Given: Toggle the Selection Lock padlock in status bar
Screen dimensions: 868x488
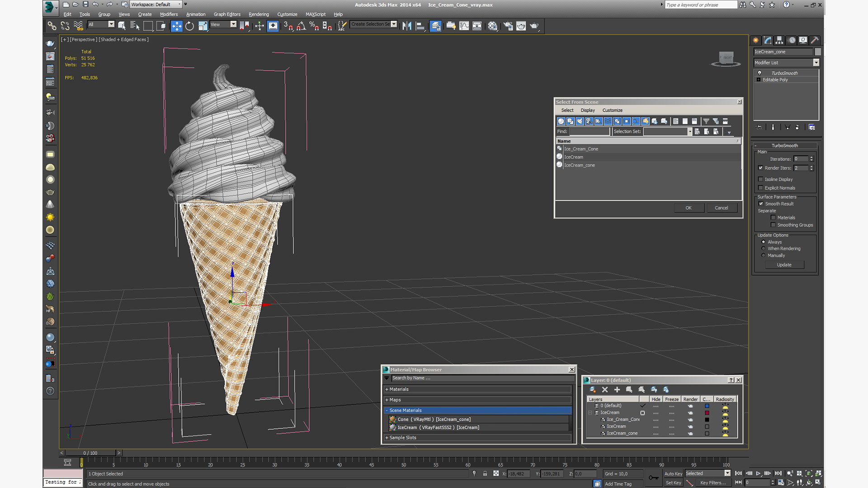Looking at the screenshot, I should pos(485,474).
